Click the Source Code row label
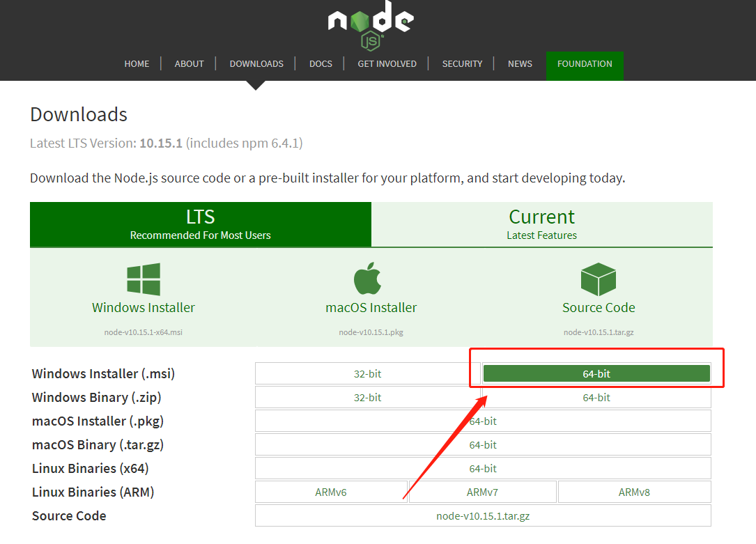The image size is (756, 544). pos(69,515)
